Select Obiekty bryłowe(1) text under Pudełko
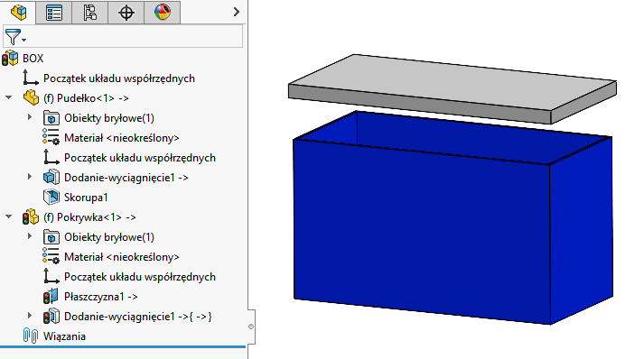The image size is (644, 359). [x=109, y=118]
